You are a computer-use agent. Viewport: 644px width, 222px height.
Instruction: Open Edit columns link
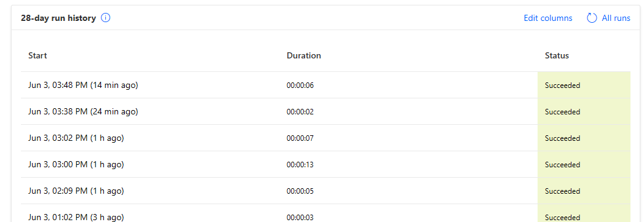(548, 18)
